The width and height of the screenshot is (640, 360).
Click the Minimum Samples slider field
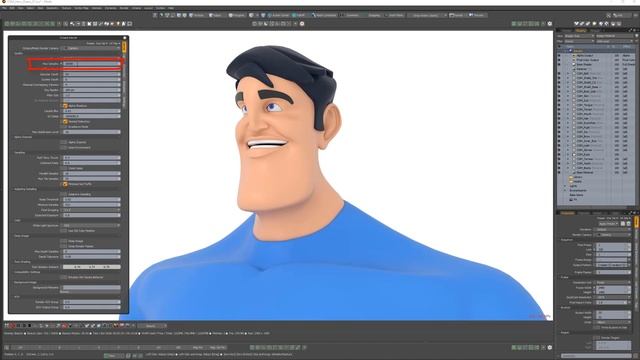coord(91,204)
